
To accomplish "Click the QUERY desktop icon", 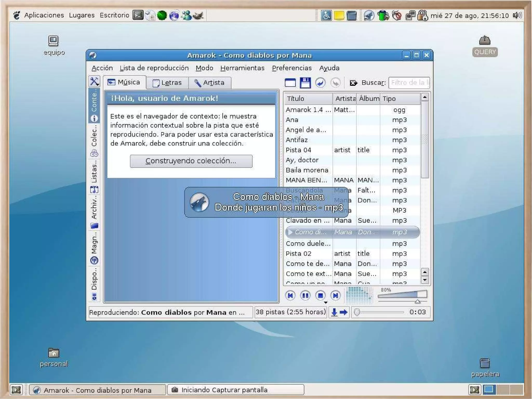I will point(485,46).
